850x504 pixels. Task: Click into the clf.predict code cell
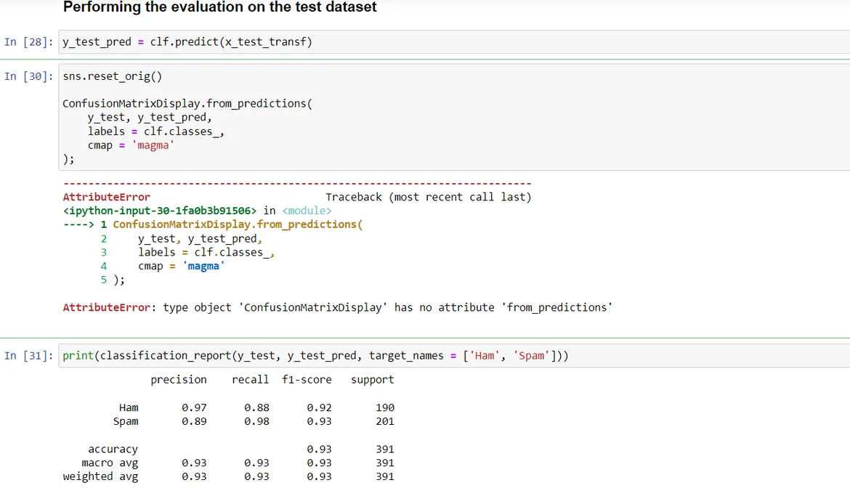pyautogui.click(x=436, y=42)
